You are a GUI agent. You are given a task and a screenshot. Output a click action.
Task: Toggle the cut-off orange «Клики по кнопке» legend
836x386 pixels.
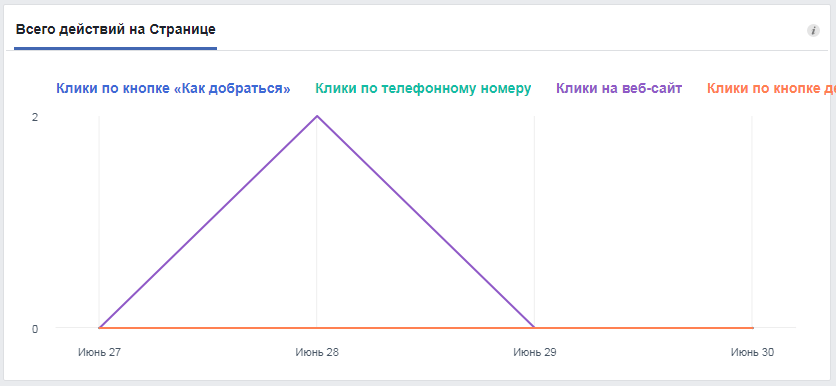pyautogui.click(x=771, y=89)
